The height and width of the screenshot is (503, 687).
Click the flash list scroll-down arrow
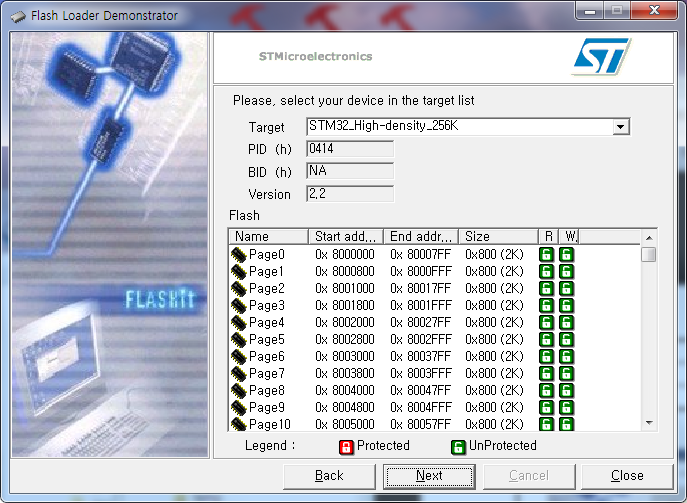tap(649, 423)
